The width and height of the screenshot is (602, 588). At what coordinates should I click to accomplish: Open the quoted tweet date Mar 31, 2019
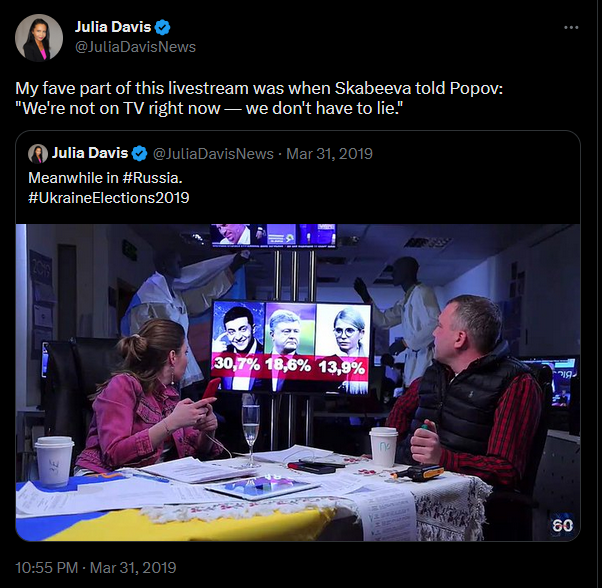329,154
